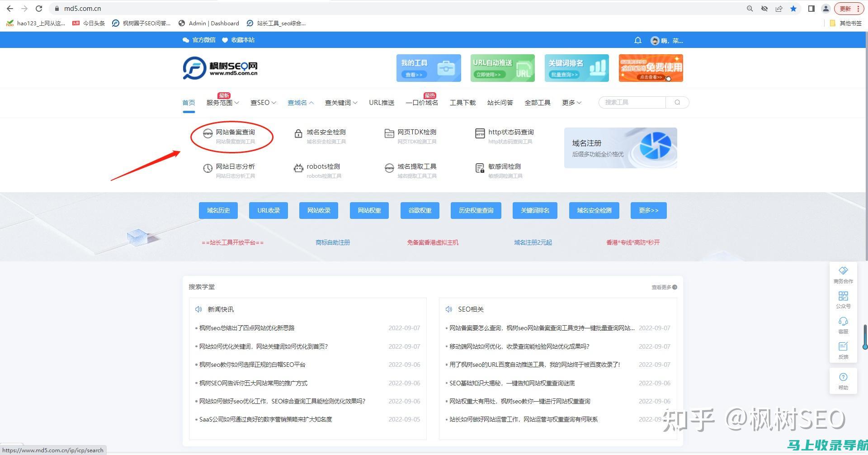868x455 pixels.
Task: Click the URL收录 button
Action: (269, 210)
